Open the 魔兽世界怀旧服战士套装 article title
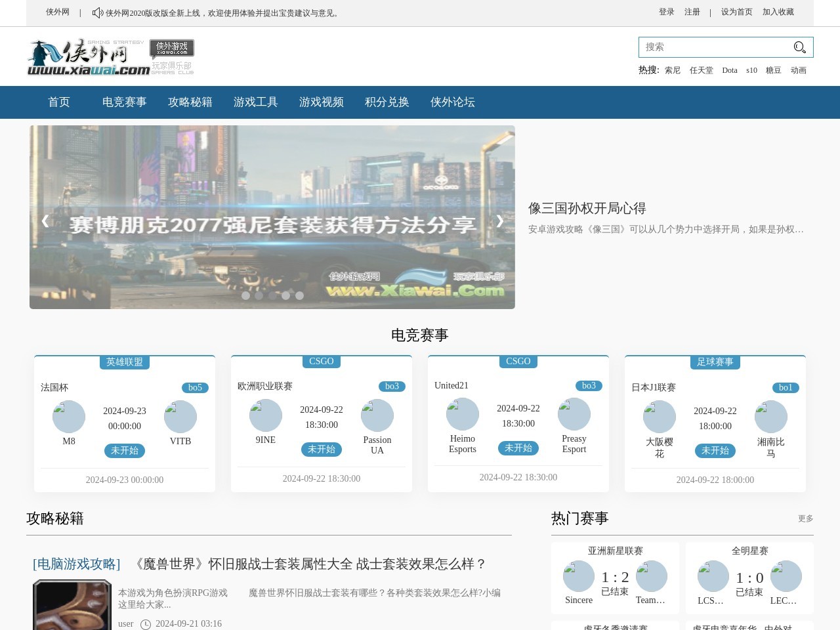The height and width of the screenshot is (630, 840). (309, 564)
